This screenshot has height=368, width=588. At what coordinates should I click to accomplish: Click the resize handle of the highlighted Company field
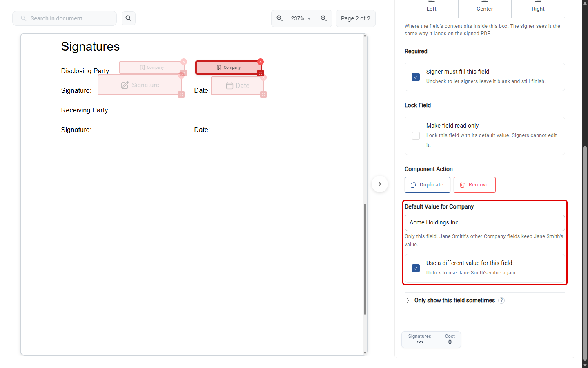point(261,73)
